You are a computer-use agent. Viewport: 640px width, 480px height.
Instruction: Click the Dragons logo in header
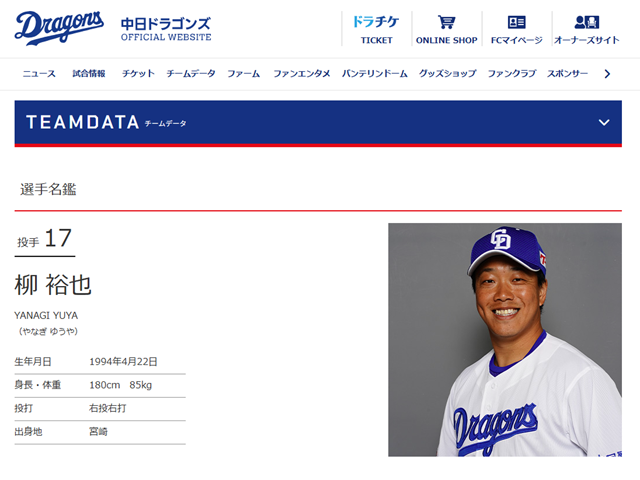59,28
